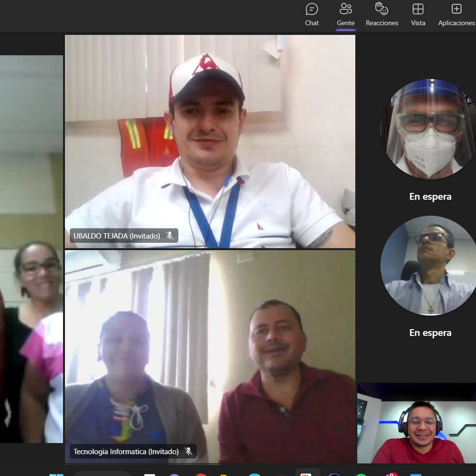Click the UBALDO TEJADA (Invitado) name label
Viewport: 476px width, 476px height.
(x=116, y=236)
